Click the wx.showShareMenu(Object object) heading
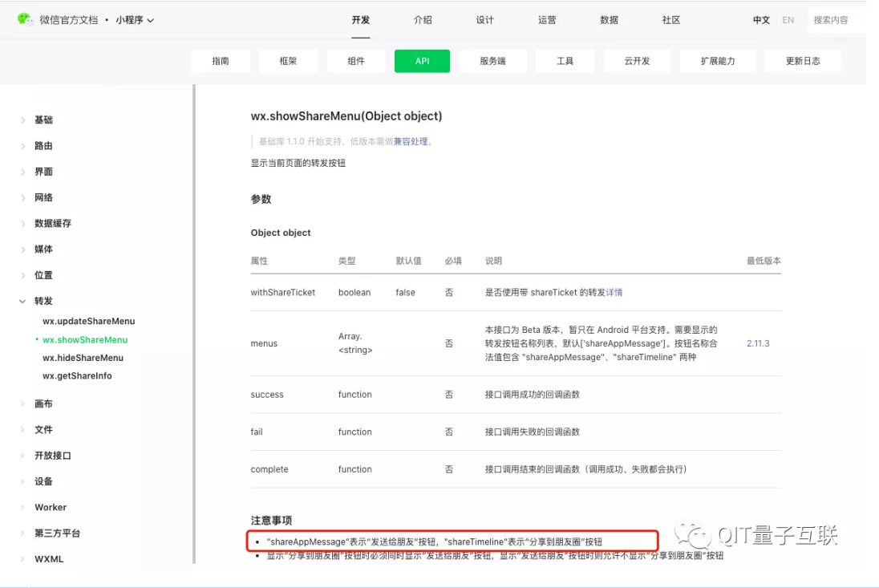This screenshot has width=879, height=588. [346, 116]
